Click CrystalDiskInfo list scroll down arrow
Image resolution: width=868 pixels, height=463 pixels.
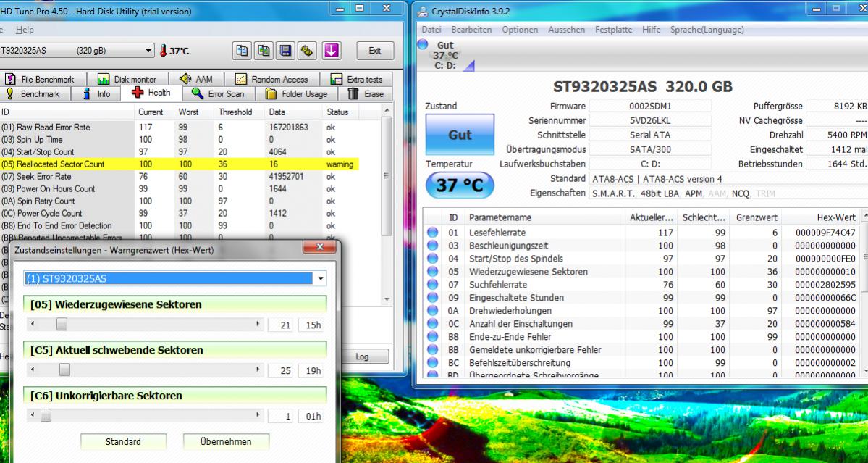coord(864,370)
